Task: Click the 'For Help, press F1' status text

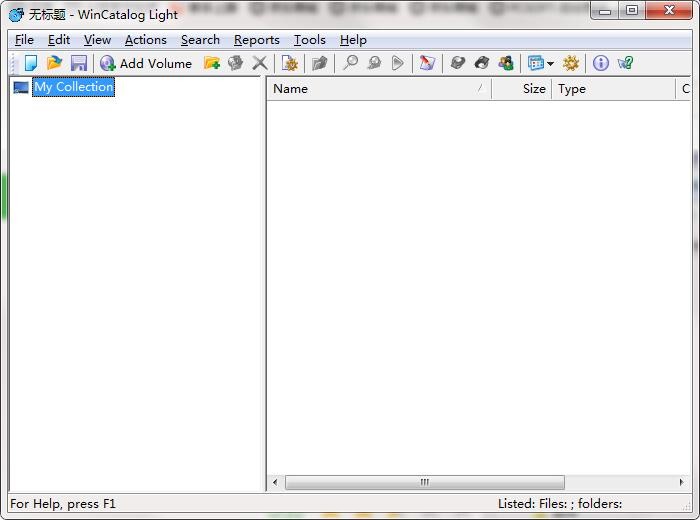Action: pyautogui.click(x=63, y=504)
